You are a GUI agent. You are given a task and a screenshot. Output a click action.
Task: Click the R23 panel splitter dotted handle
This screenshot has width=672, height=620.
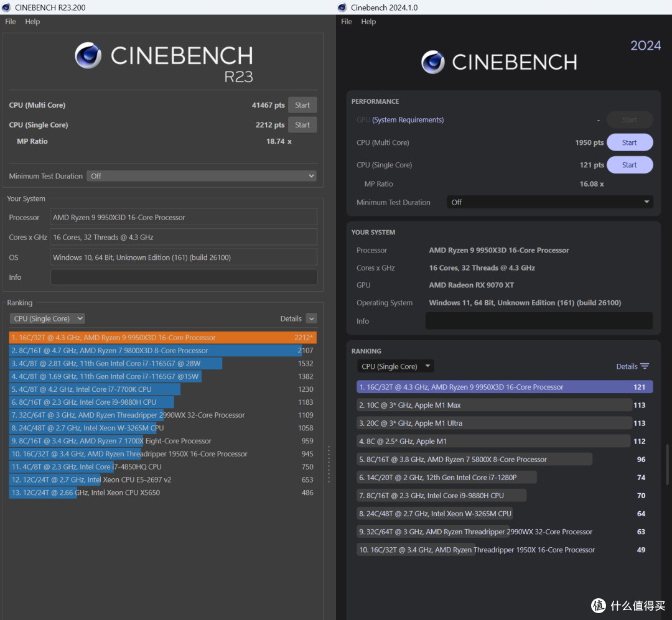[329, 465]
